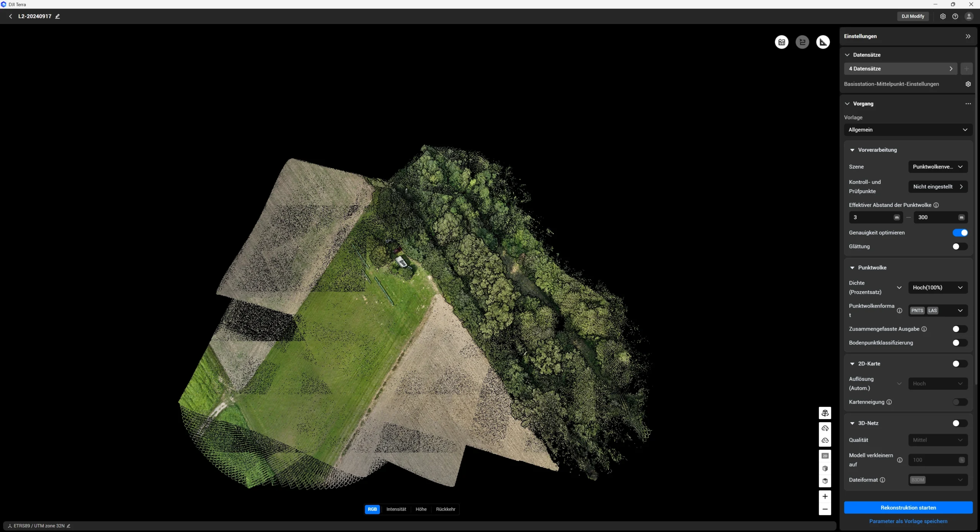Enable Glättung toggle
The height and width of the screenshot is (532, 980).
click(x=960, y=246)
